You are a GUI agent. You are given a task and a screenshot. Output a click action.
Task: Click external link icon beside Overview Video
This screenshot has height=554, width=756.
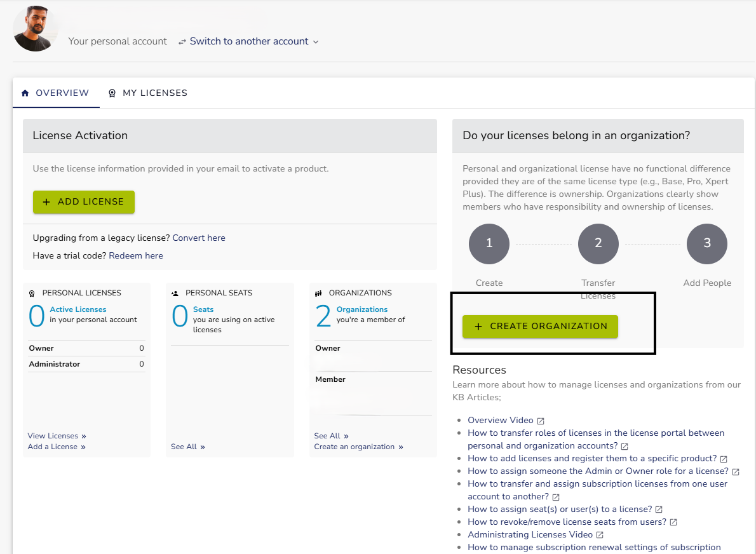(x=541, y=421)
